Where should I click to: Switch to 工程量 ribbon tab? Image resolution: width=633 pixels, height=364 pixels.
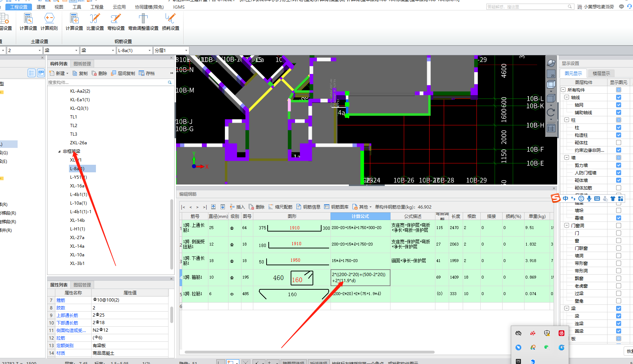point(97,7)
